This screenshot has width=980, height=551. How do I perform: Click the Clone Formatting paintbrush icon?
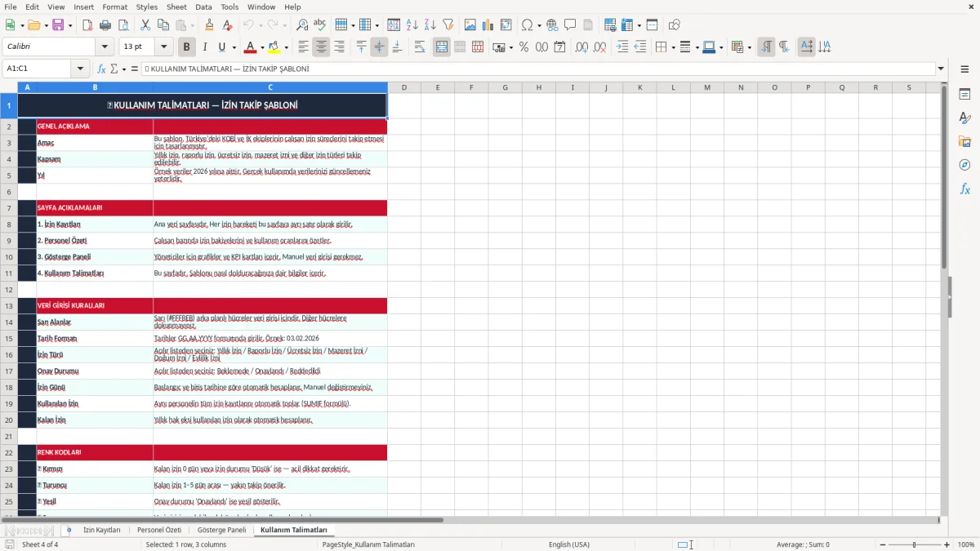[209, 25]
